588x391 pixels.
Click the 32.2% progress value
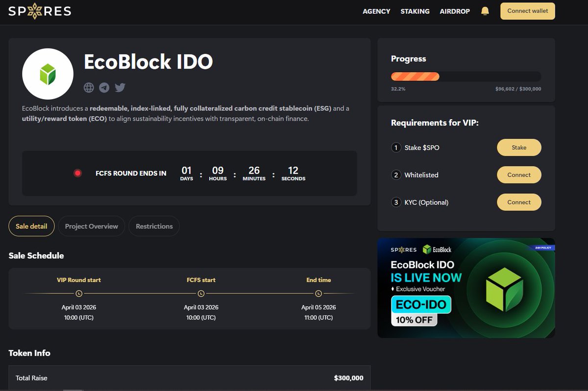pyautogui.click(x=398, y=89)
